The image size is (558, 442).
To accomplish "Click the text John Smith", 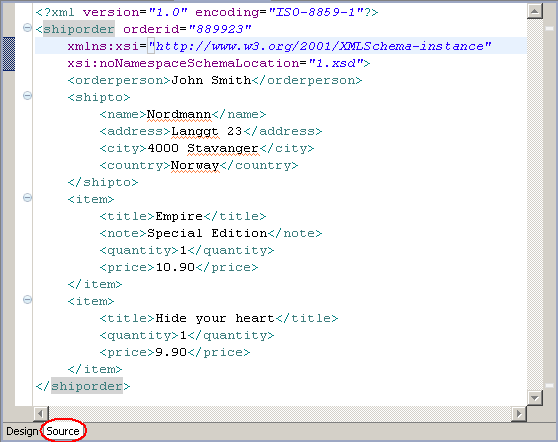I will coord(211,80).
